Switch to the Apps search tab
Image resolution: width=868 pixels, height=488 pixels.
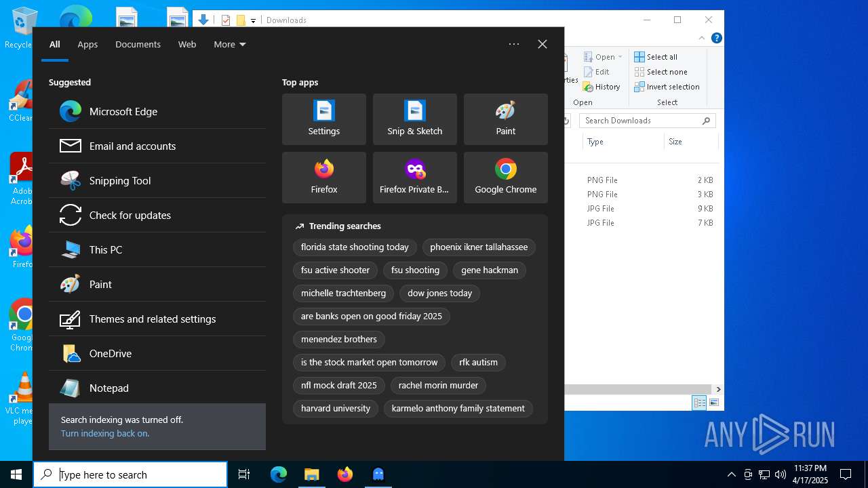[x=87, y=44]
